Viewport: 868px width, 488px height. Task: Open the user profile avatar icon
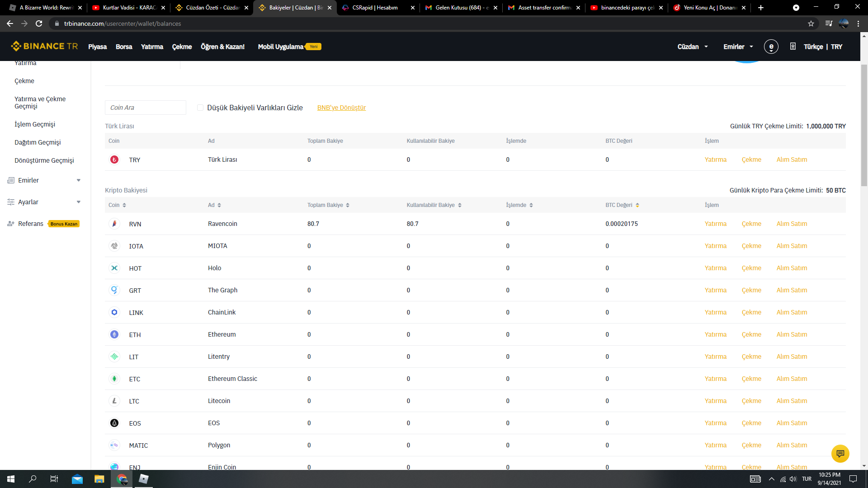pyautogui.click(x=771, y=47)
